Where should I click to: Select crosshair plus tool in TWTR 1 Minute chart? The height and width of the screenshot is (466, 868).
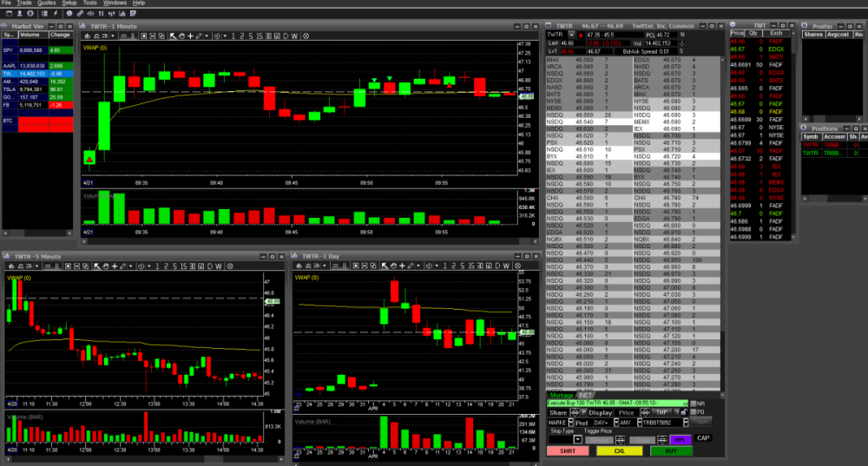coord(190,36)
